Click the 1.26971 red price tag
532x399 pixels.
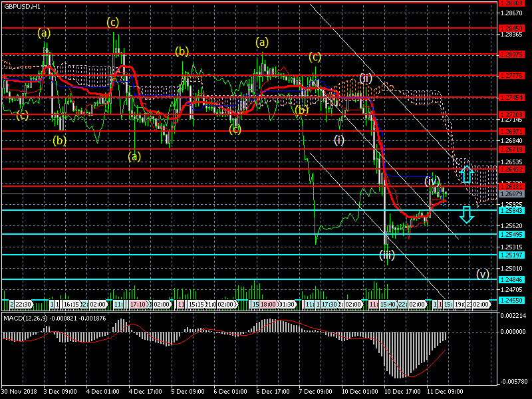click(511, 131)
